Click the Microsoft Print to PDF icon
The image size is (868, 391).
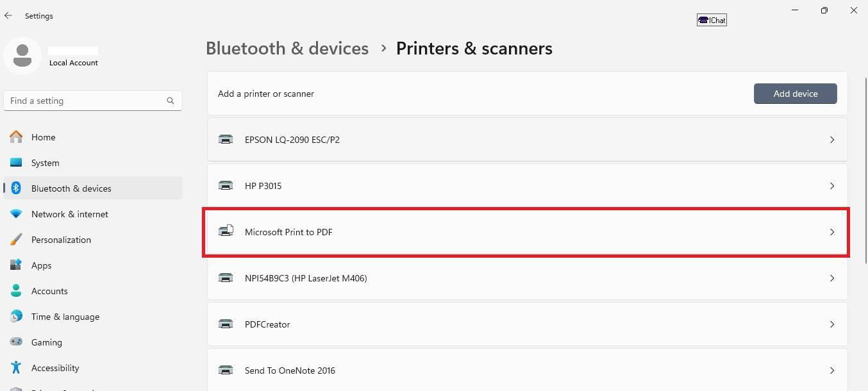(226, 232)
